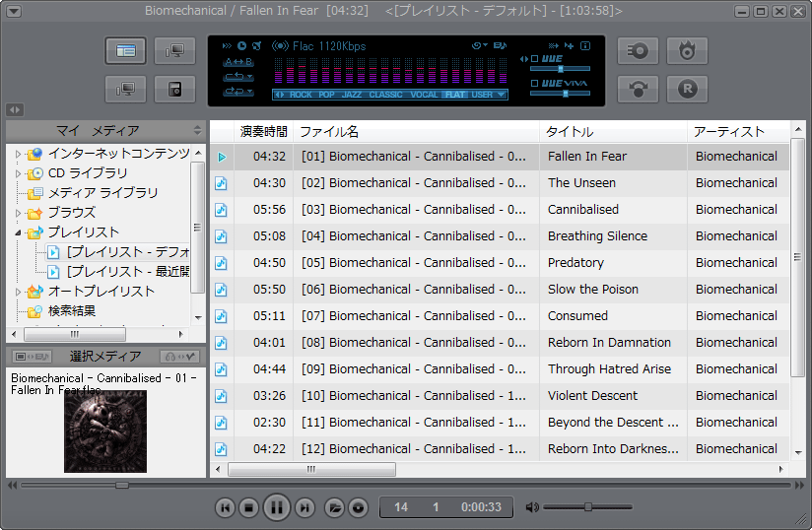Click the floppy disk device button
This screenshot has height=530, width=812.
174,89
